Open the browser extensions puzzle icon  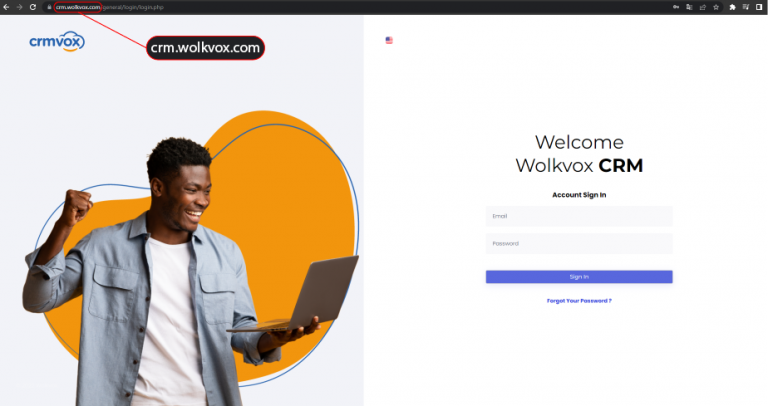tap(732, 7)
